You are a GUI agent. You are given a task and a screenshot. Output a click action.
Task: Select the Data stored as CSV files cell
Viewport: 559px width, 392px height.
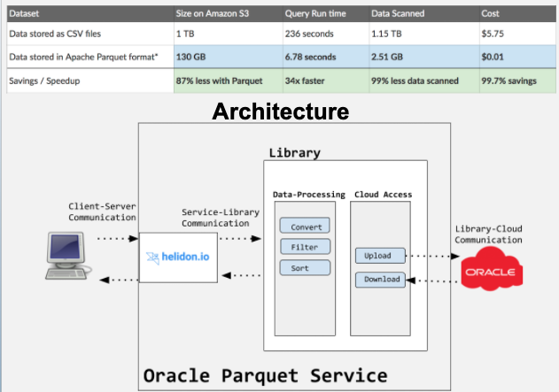click(x=90, y=34)
